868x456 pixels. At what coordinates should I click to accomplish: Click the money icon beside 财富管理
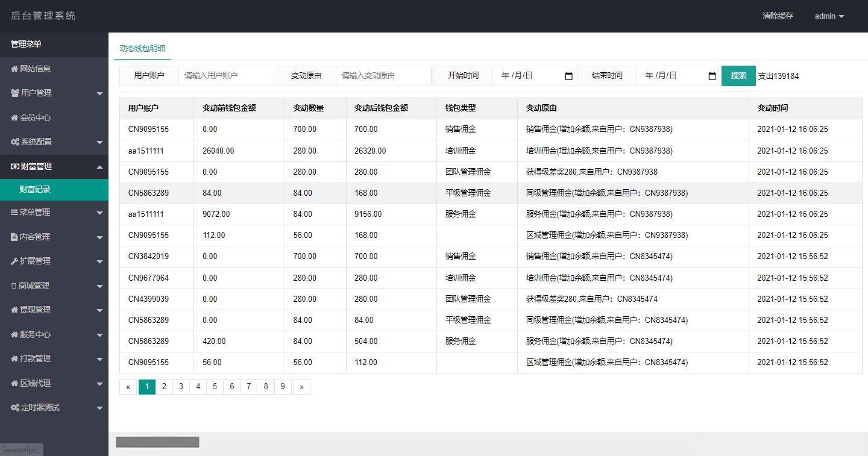click(x=15, y=166)
